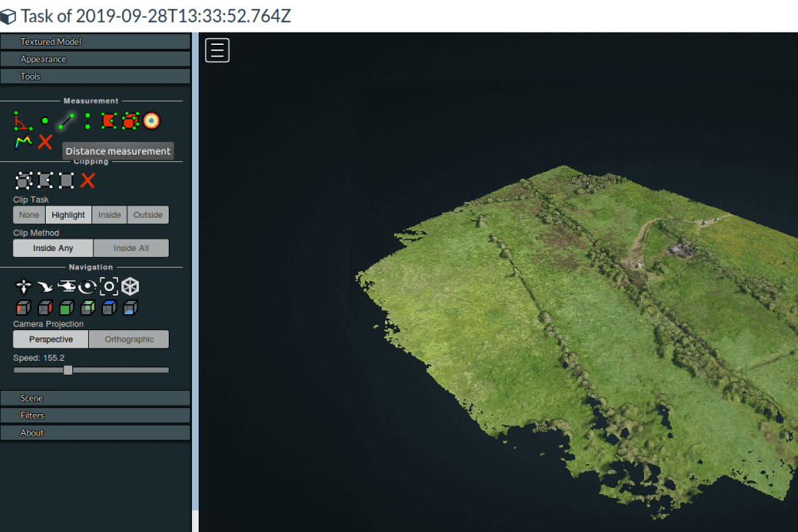Open the Height profile tool
This screenshot has height=532, width=798.
click(x=23, y=141)
